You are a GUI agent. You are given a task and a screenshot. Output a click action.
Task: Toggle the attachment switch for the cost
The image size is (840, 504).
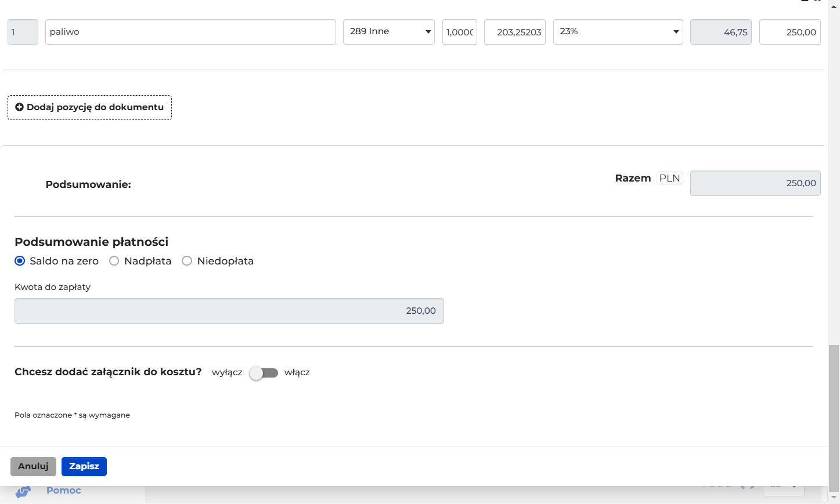264,373
